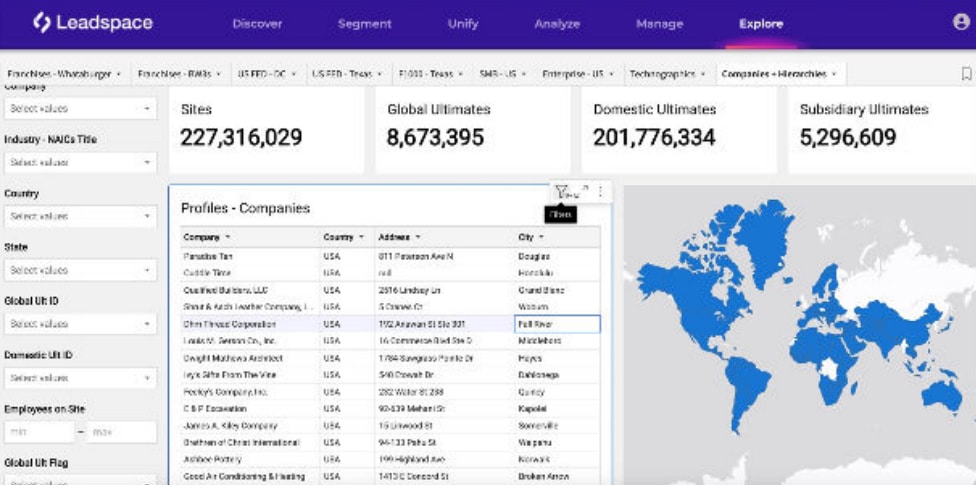This screenshot has height=487, width=976.
Task: Click the bookmark icon beside the tab strip
Action: (966, 73)
